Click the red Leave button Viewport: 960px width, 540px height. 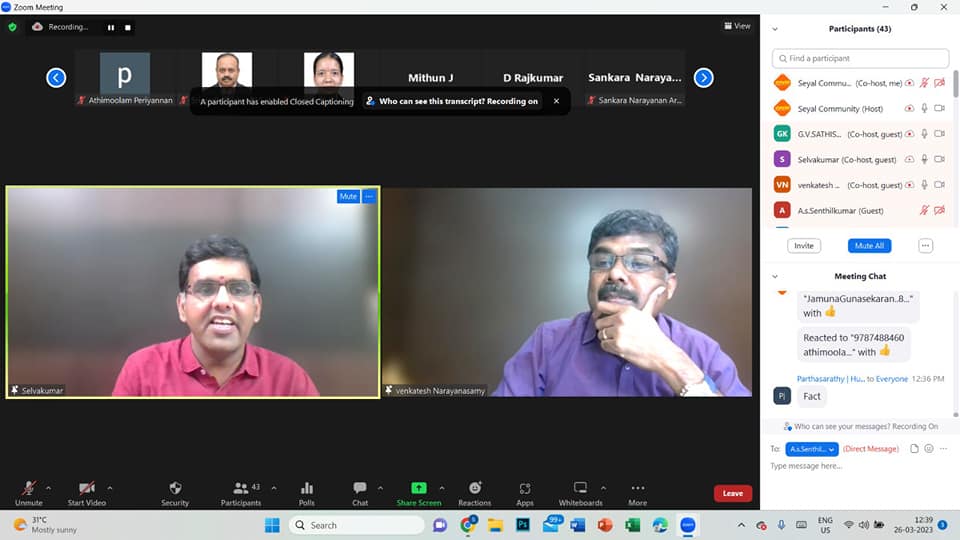(x=732, y=493)
